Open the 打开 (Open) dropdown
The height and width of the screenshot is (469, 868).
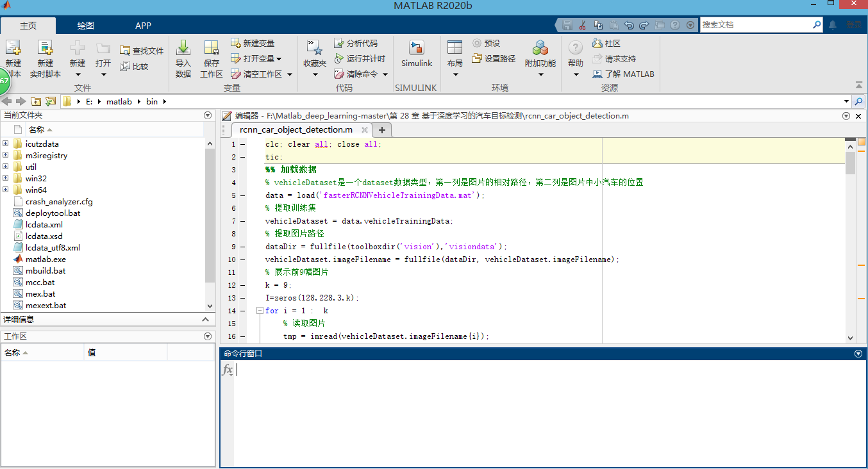[103, 74]
